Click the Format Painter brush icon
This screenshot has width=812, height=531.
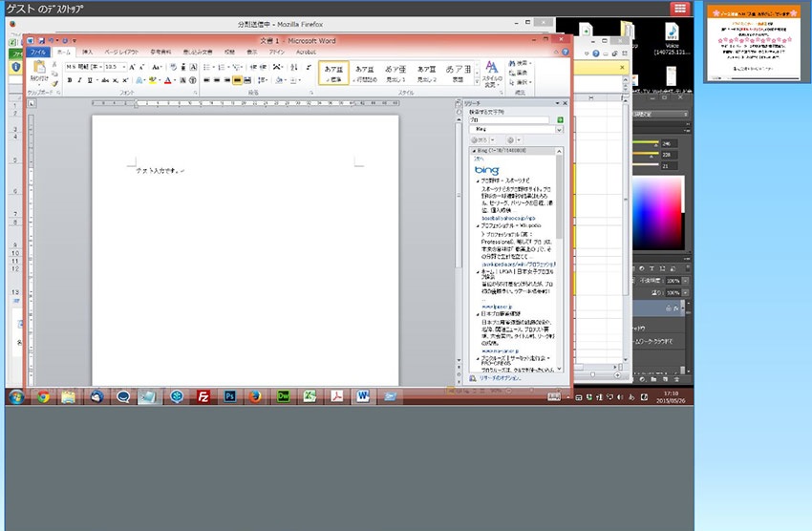pos(54,84)
